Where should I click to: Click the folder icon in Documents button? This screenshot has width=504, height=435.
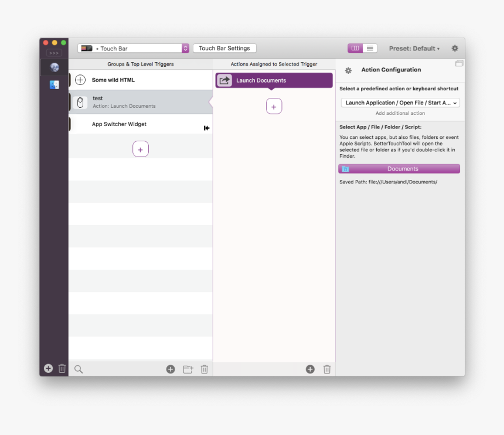coord(346,169)
